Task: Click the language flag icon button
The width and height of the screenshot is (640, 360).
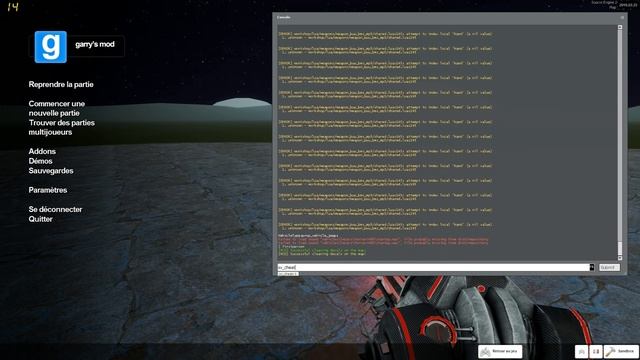Action: pyautogui.click(x=596, y=351)
